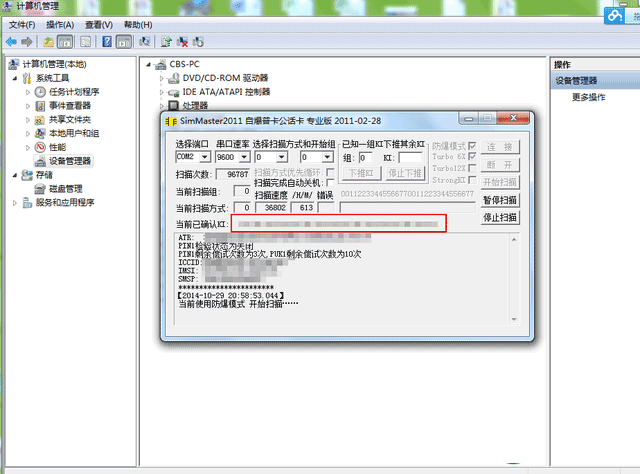The image size is (640, 474).
Task: Click the Task Scheduler clock icon
Action: click(x=40, y=92)
